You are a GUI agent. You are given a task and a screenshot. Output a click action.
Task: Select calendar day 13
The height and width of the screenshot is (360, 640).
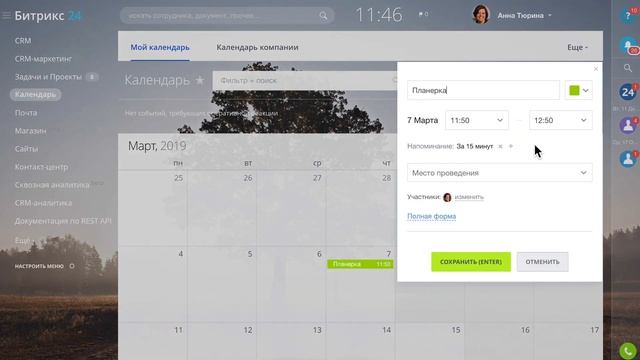click(x=317, y=330)
